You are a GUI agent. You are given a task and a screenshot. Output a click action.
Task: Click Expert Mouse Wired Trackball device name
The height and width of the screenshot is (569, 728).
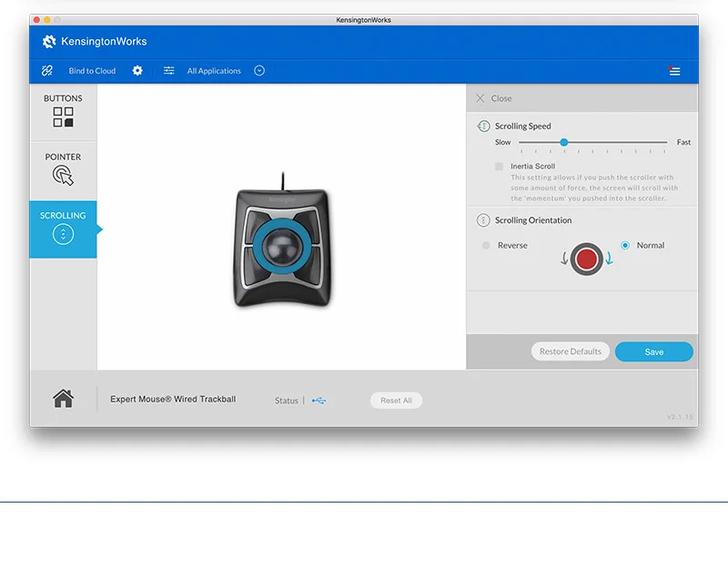click(173, 399)
